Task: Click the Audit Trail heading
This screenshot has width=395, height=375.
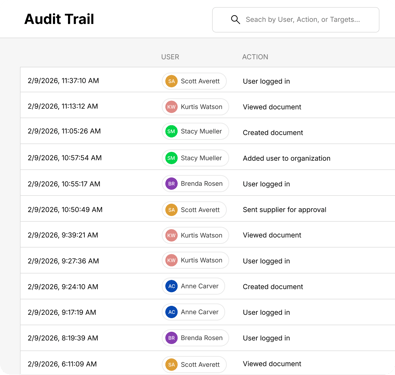Action: (59, 19)
